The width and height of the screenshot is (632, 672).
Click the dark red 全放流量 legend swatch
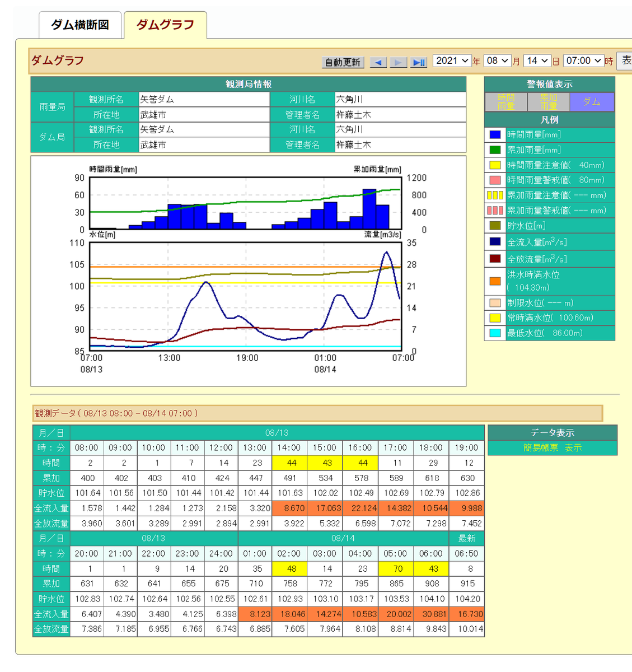[495, 259]
